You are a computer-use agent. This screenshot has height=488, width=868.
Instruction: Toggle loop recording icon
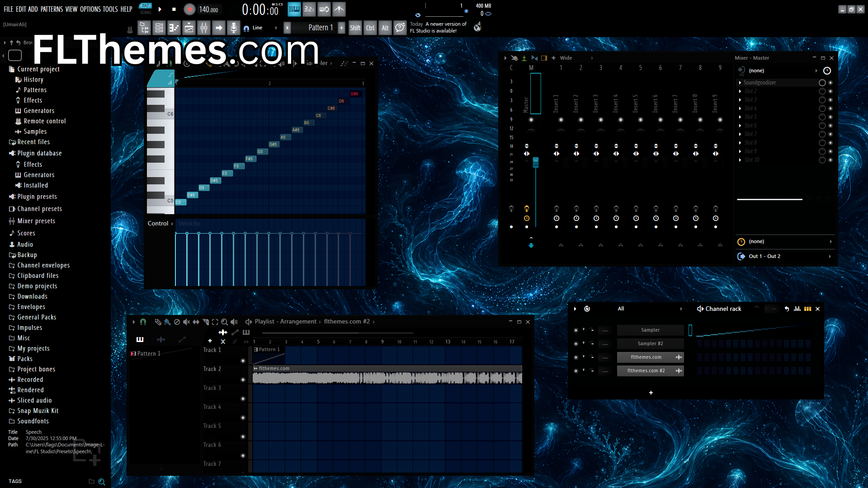[x=324, y=9]
